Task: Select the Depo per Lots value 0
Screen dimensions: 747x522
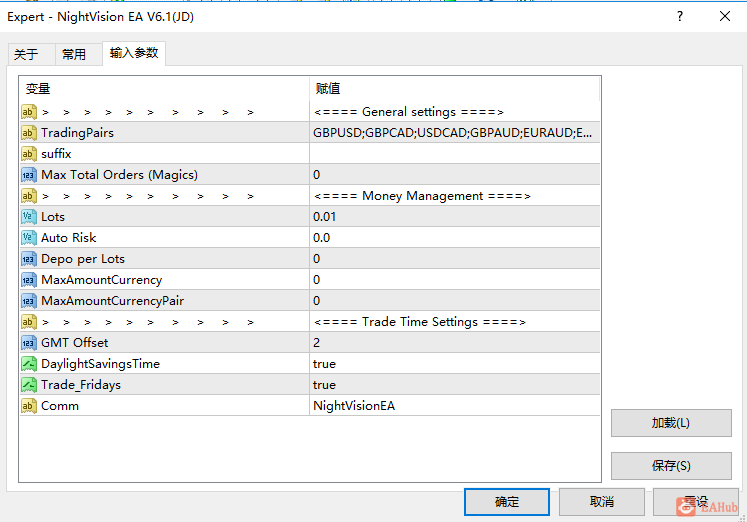Action: tap(454, 259)
